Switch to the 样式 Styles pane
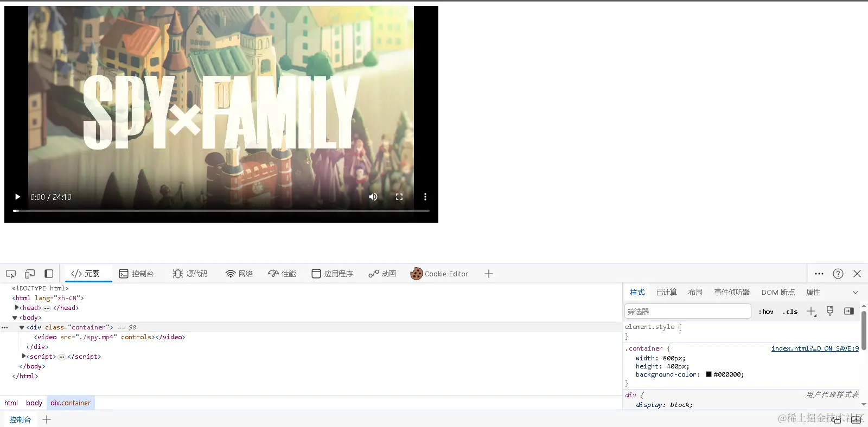 pos(637,292)
